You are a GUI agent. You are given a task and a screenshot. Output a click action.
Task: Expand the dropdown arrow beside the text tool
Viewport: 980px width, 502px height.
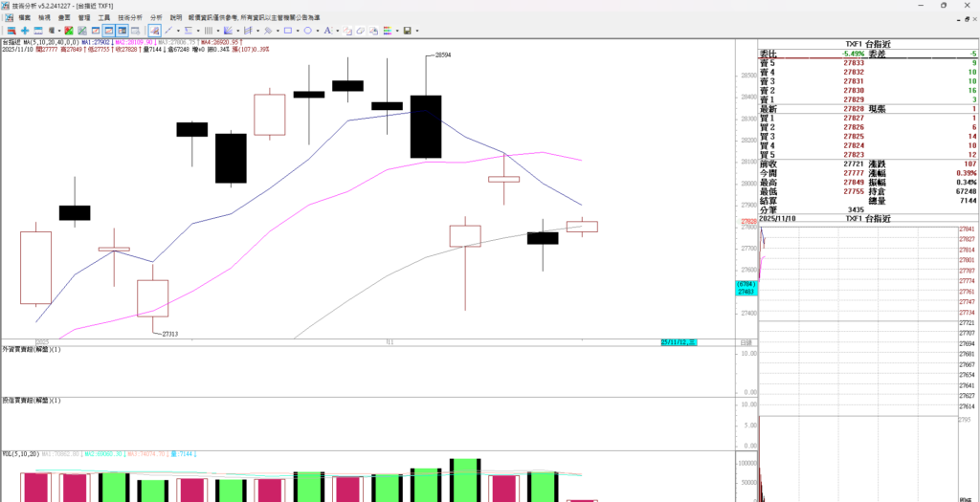pyautogui.click(x=336, y=31)
